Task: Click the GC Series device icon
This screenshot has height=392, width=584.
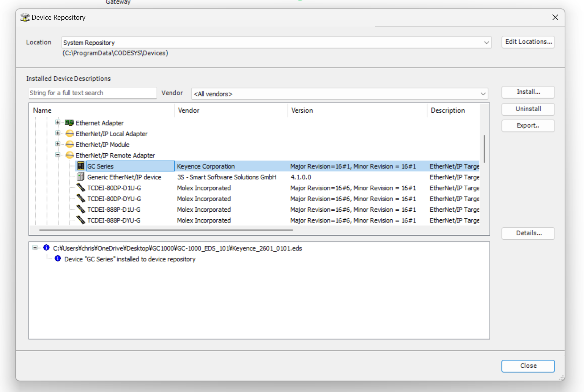Action: pos(81,166)
